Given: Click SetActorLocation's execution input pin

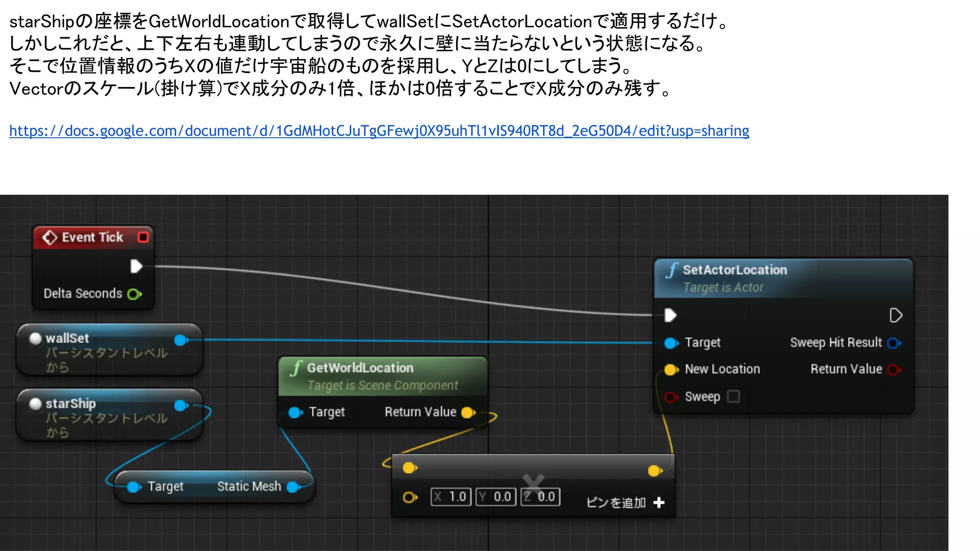Looking at the screenshot, I should click(x=671, y=315).
